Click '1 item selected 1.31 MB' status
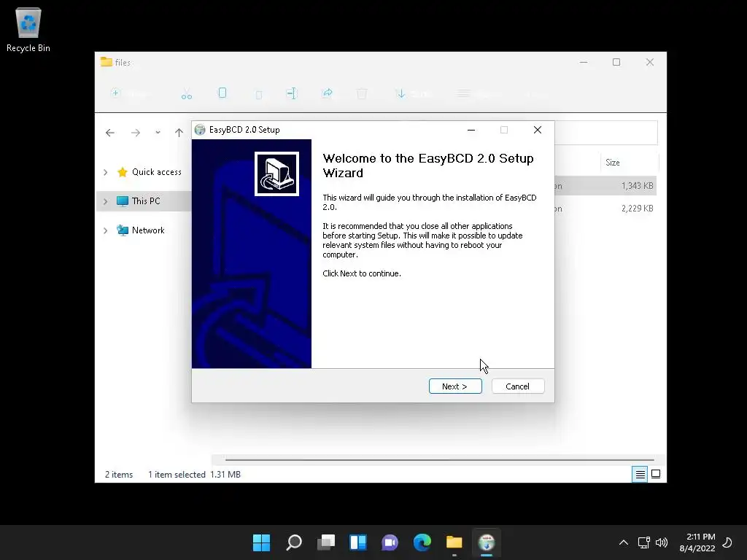Image resolution: width=747 pixels, height=560 pixels. 194,474
